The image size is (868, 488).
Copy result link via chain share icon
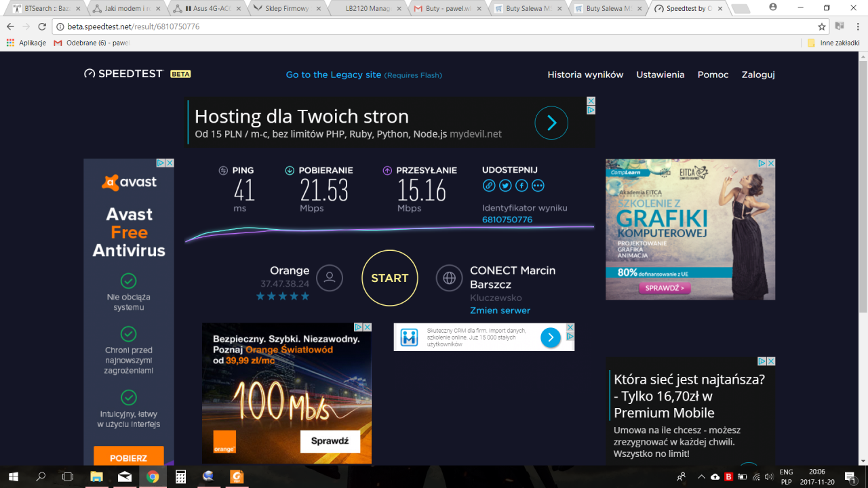[x=489, y=186]
